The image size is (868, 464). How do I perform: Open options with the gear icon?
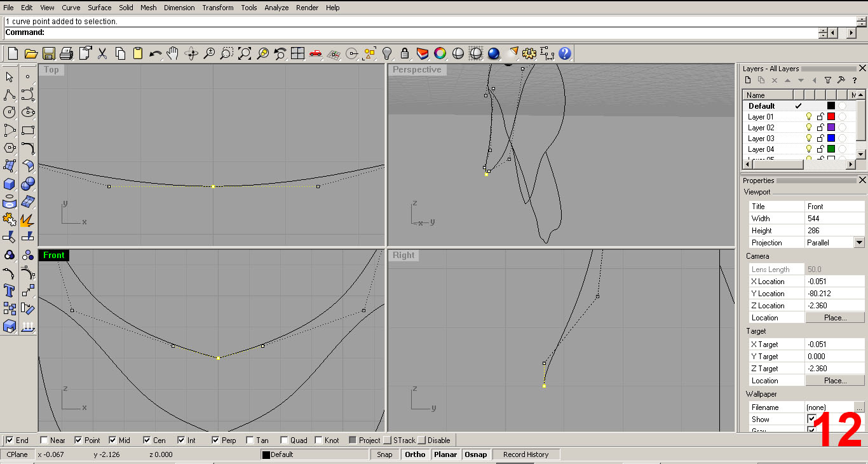530,53
